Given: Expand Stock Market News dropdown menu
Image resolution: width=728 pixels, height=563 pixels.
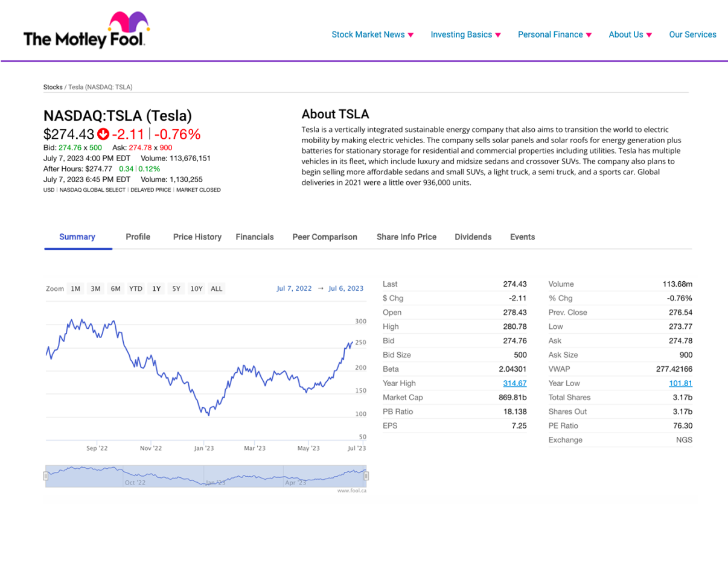Looking at the screenshot, I should (372, 34).
